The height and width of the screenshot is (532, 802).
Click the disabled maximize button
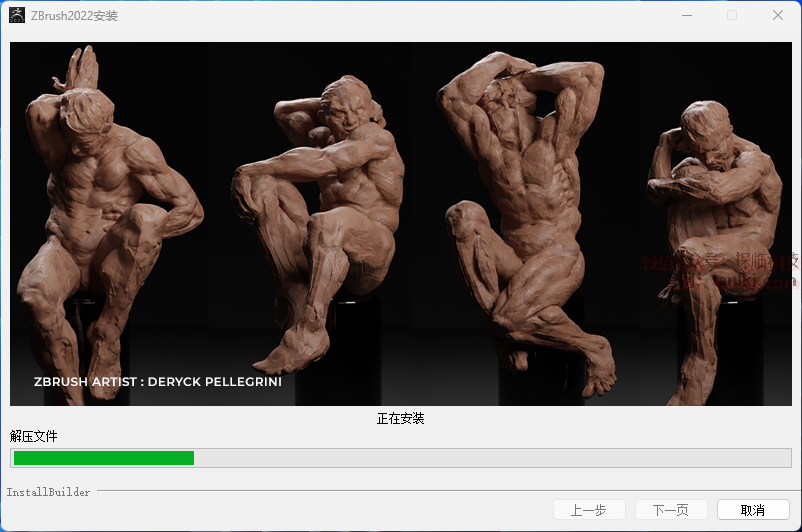click(732, 15)
